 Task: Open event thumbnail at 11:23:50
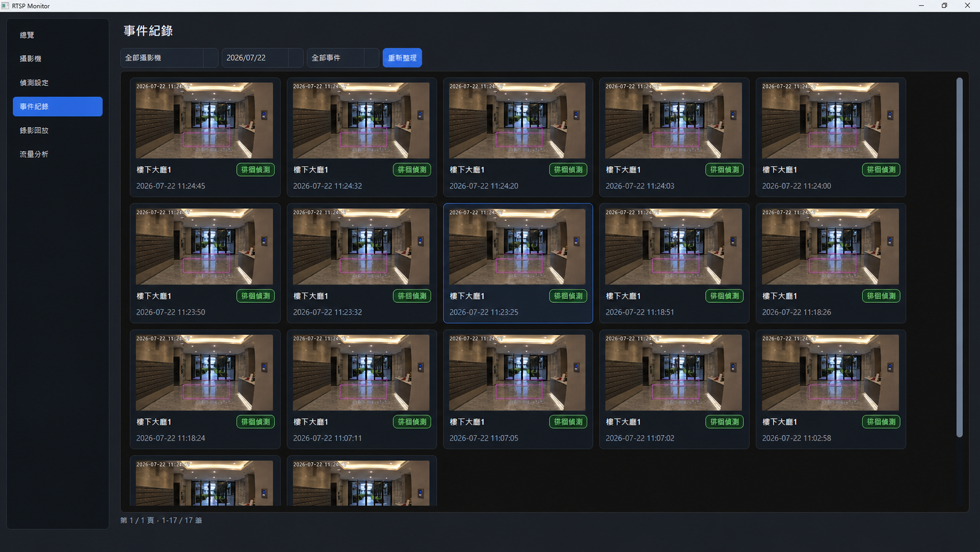pyautogui.click(x=205, y=246)
